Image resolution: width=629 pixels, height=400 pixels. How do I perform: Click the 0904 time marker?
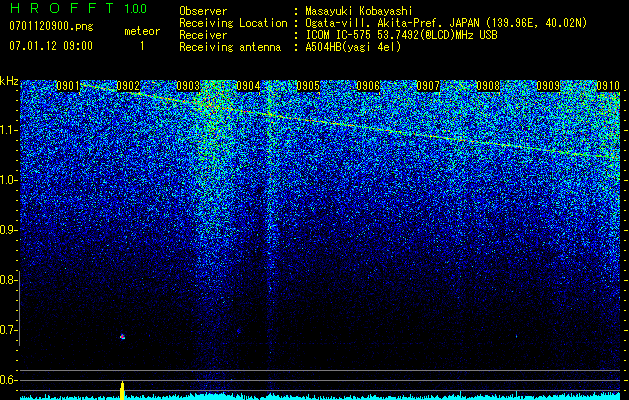click(x=248, y=86)
